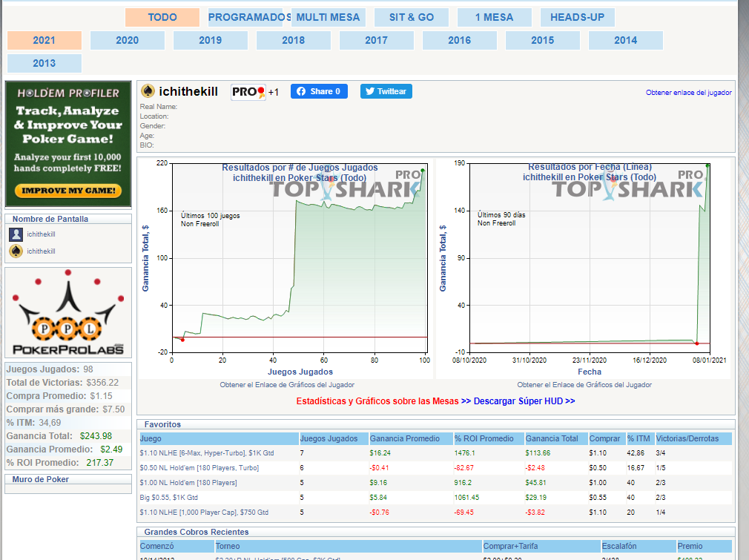This screenshot has height=560, width=749.
Task: Select Big $0.55, $1K Gtd row
Action: tap(435, 498)
